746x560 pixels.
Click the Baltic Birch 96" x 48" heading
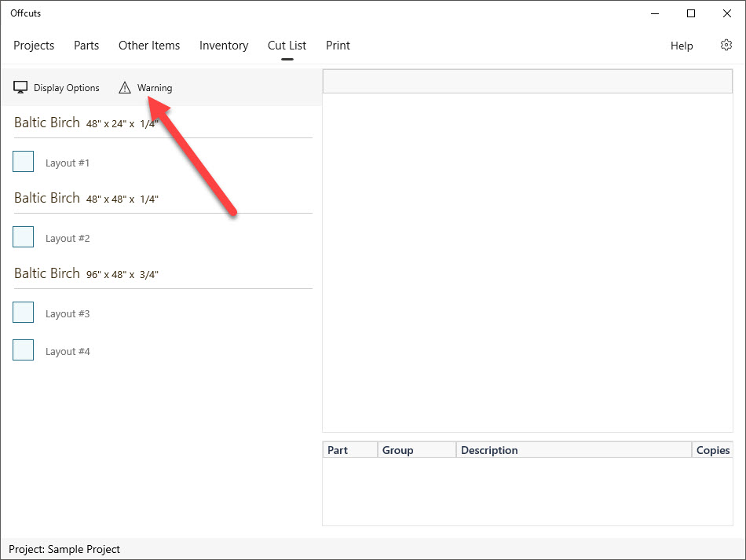point(86,273)
